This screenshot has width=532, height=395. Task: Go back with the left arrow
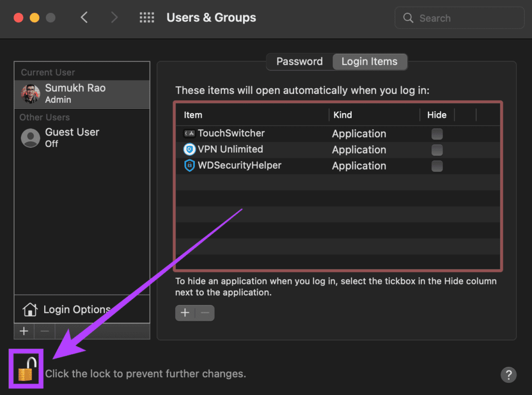[84, 18]
